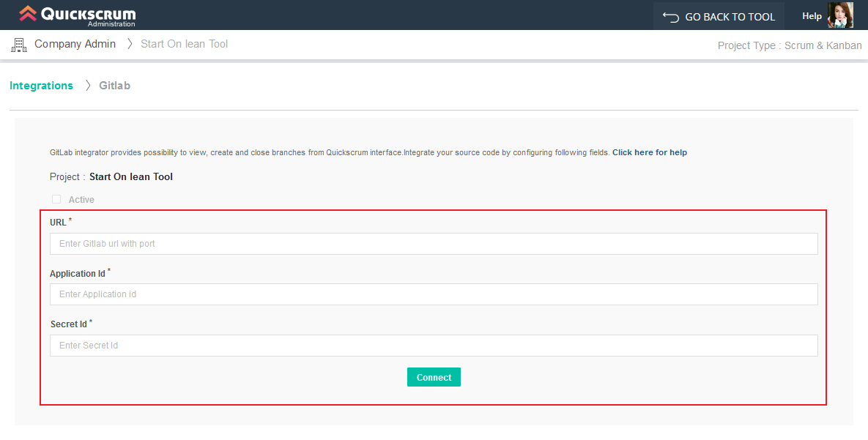Click the project name Start On lean Tool
Viewport: 868px width, 440px height.
pos(131,176)
